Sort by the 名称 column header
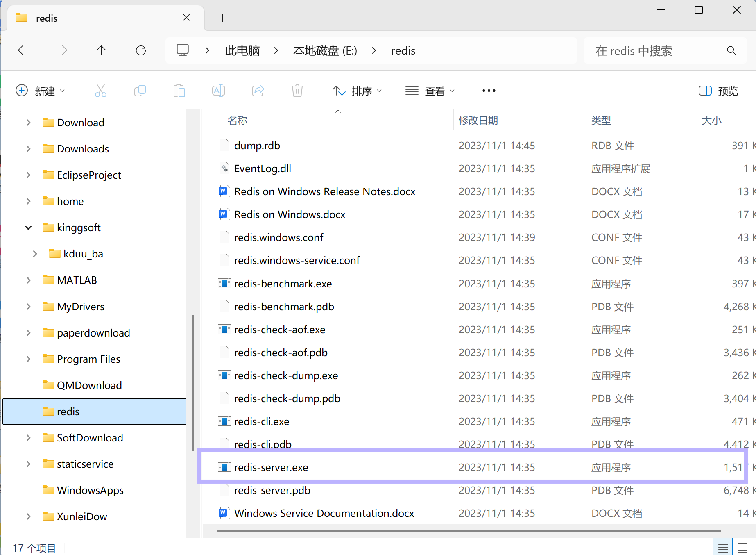 tap(238, 120)
